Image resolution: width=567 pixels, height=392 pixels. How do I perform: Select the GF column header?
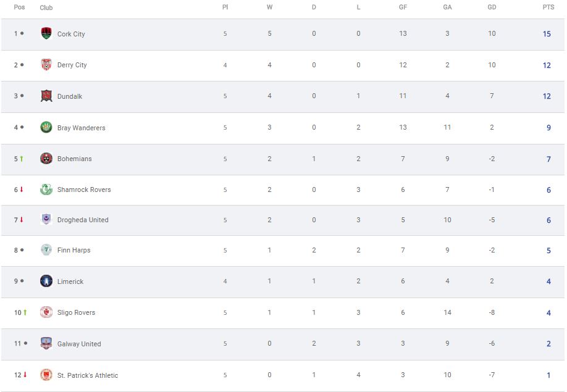tap(403, 7)
